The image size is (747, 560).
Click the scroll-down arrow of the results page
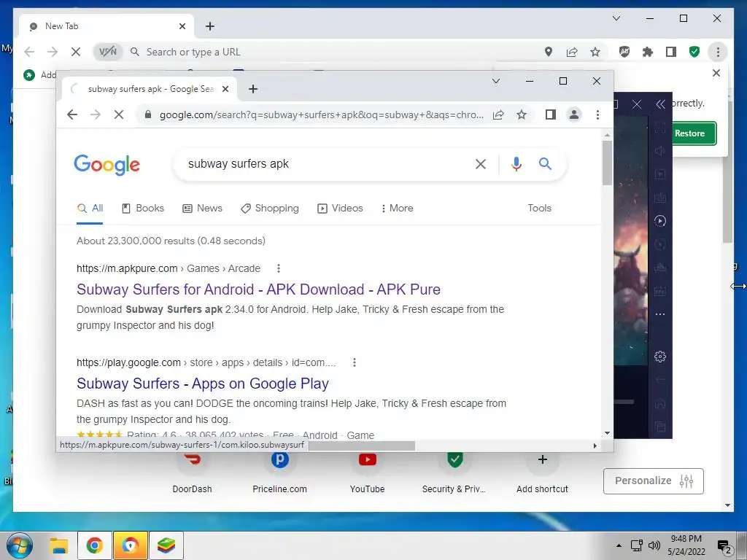click(607, 433)
